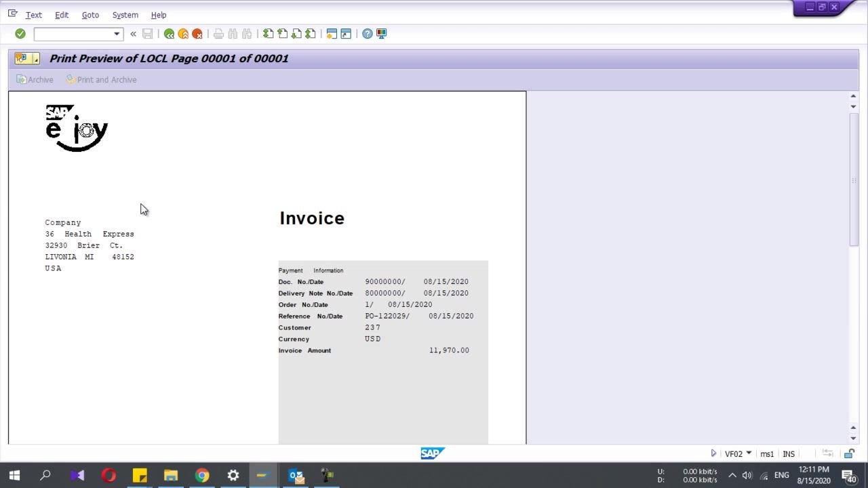Viewport: 868px width, 488px height.
Task: Open Opera browser from the taskbar
Action: click(108, 475)
